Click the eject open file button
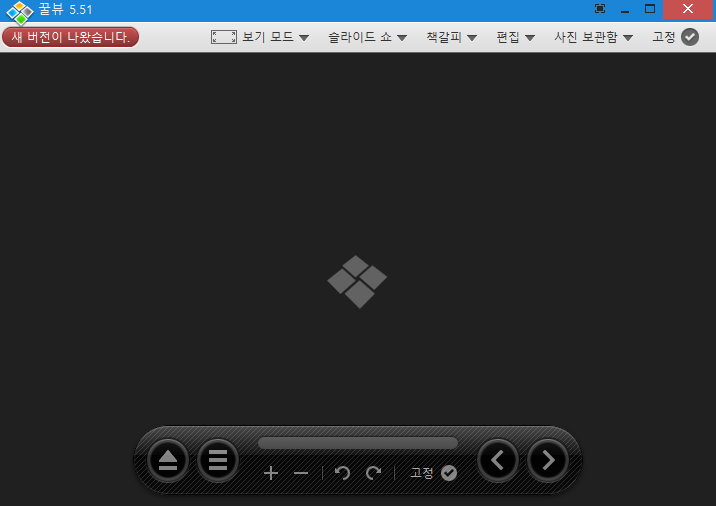Screen dimensions: 716x506 [168, 460]
